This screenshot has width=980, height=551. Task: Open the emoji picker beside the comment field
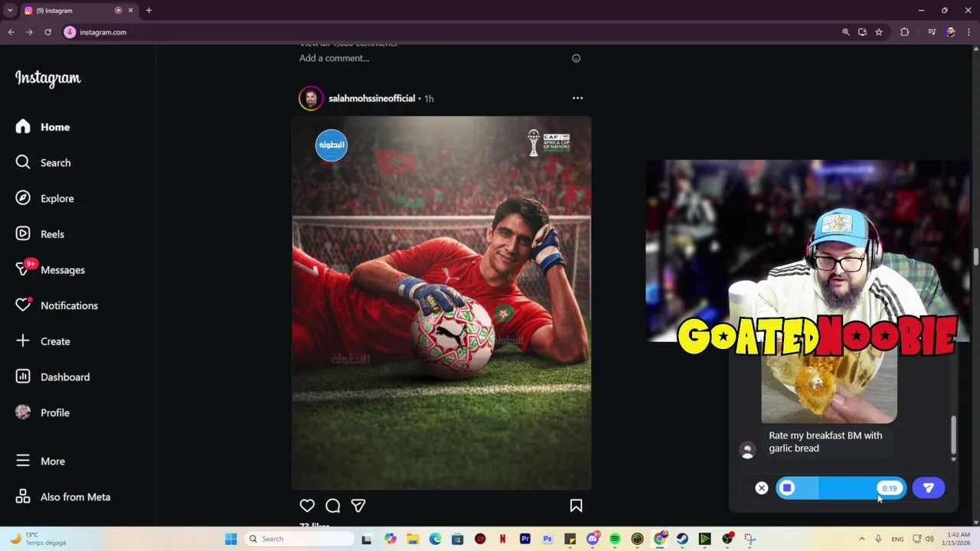[x=577, y=58]
